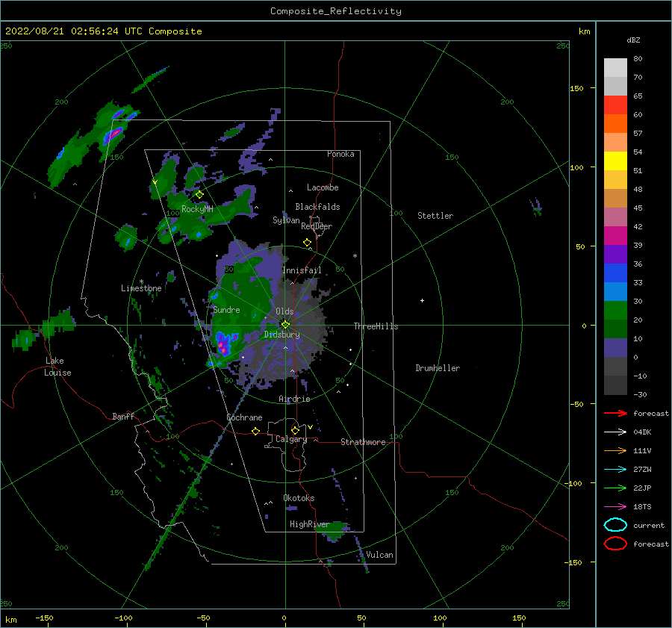This screenshot has width=672, height=628.
Task: Select the yellow swatch between 54 and 51 dBZ
Action: point(615,161)
